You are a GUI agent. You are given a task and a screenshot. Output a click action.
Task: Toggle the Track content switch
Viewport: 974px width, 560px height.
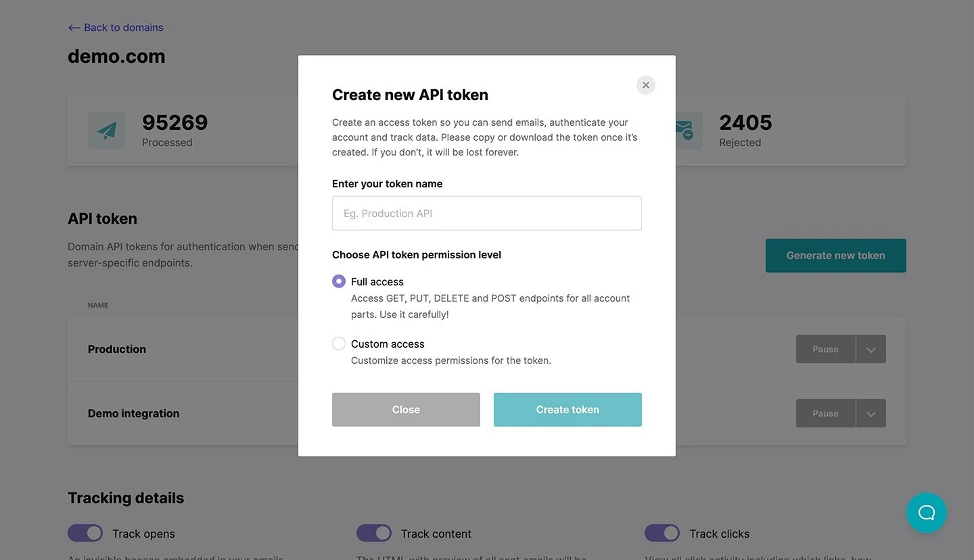pos(374,533)
